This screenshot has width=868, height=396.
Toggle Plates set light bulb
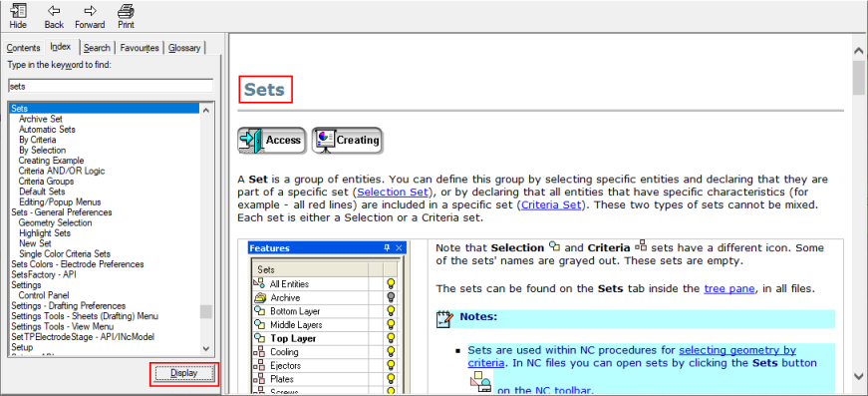392,379
